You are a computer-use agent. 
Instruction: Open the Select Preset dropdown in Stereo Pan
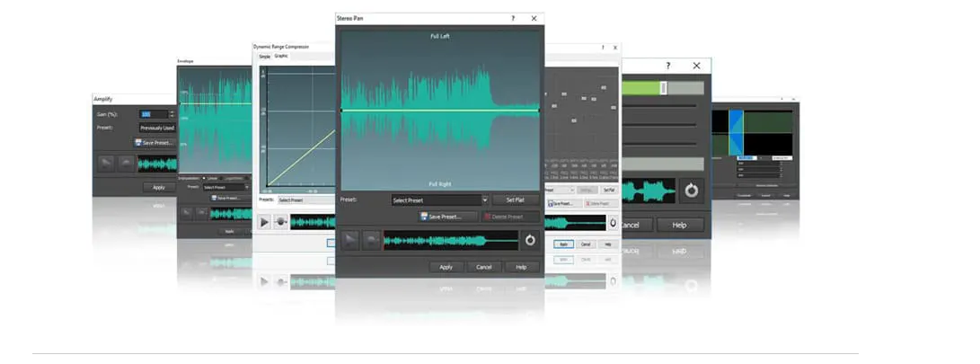(x=439, y=200)
